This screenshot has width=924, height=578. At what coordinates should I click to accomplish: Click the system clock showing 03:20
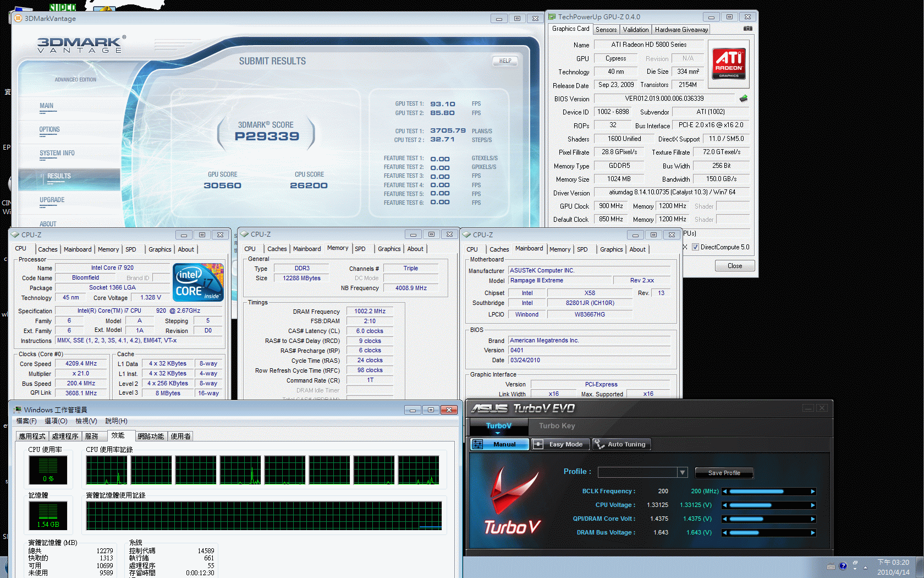(893, 563)
